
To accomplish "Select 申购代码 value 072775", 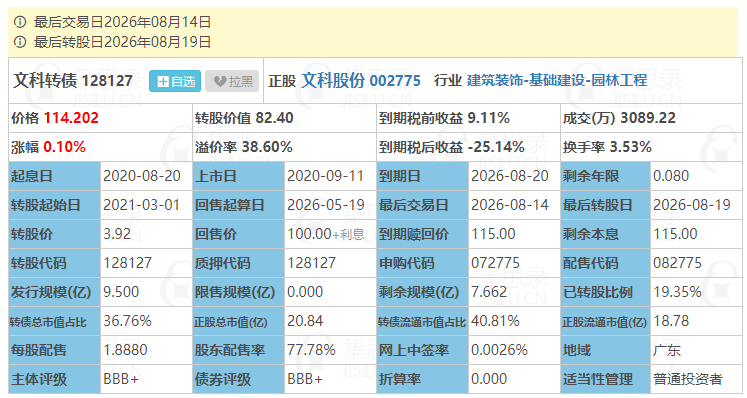I will [x=495, y=264].
